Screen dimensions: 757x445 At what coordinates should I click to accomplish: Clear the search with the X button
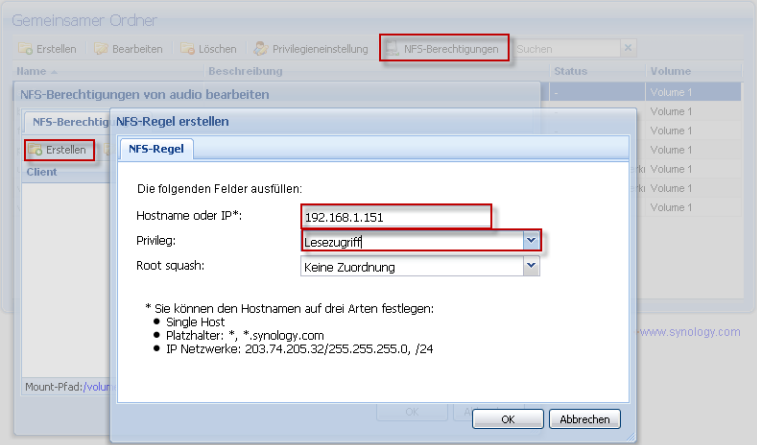pos(627,48)
